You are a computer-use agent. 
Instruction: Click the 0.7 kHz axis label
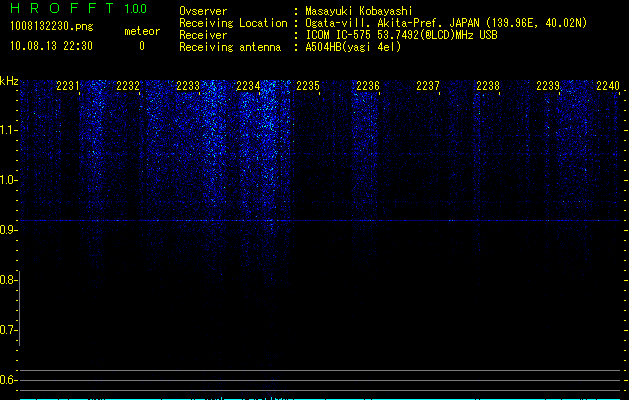7,330
